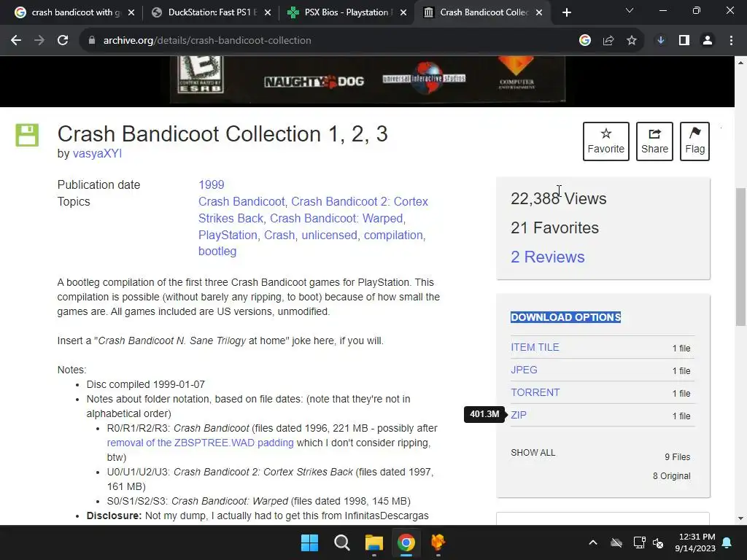Click the page vertical scrollbar thumb
Viewport: 747px width, 560px height.
741,257
